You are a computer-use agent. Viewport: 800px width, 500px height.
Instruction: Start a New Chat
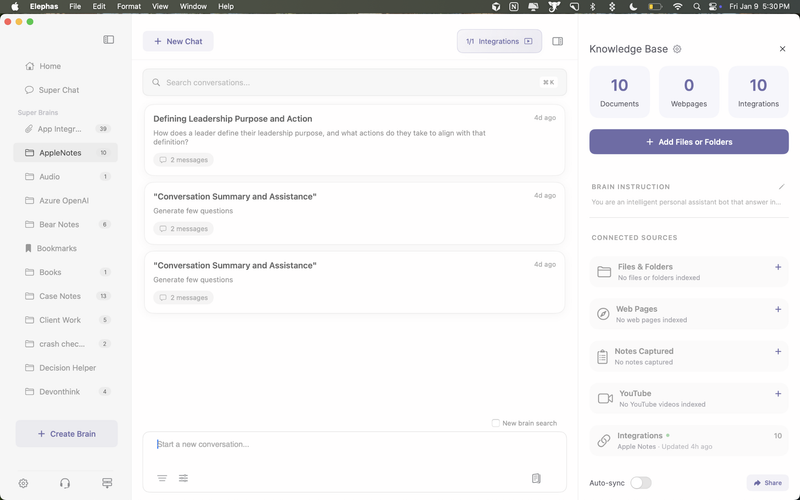point(178,41)
